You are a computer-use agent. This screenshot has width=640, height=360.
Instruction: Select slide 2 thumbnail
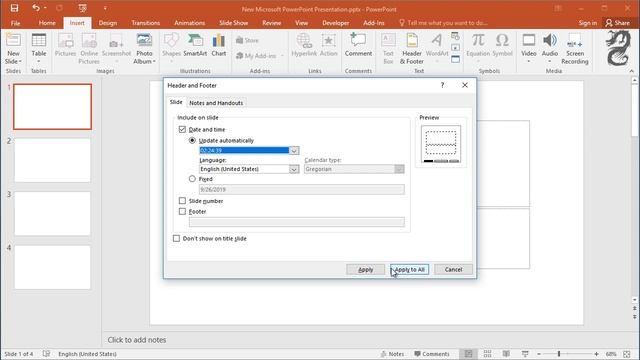tap(52, 160)
